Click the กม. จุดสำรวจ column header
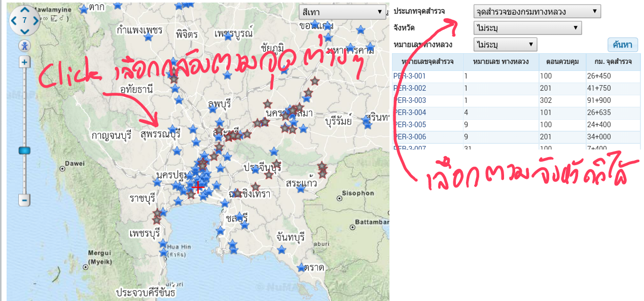The image size is (644, 301). 613,62
